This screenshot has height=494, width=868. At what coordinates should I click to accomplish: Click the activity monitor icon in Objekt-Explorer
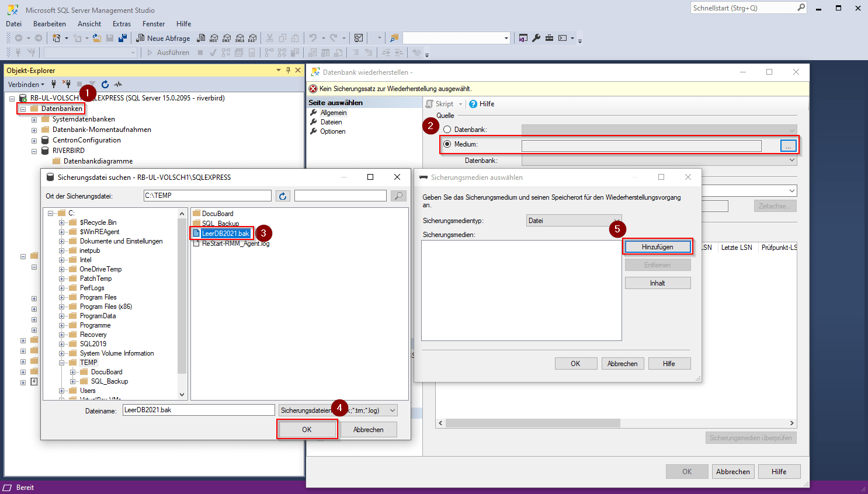[x=119, y=85]
